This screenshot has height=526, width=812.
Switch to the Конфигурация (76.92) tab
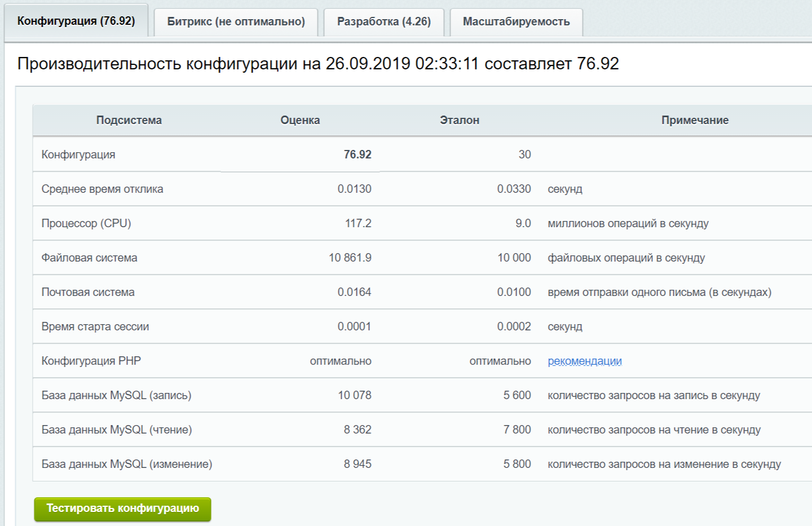[76, 21]
